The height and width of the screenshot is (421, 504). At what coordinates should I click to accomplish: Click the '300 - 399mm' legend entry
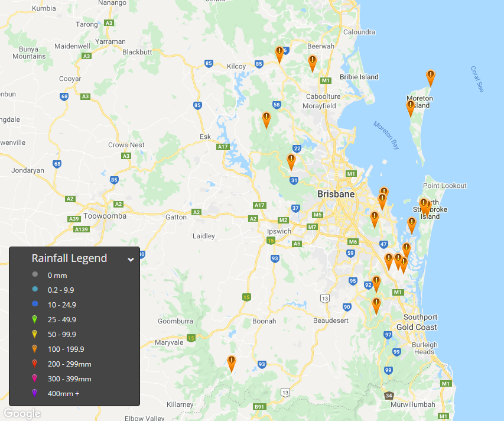70,379
